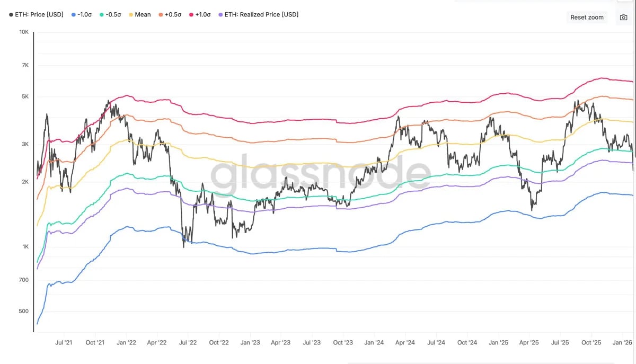This screenshot has width=636, height=364.
Task: Toggle ETH: Price [USD] legend series
Action: pos(36,15)
